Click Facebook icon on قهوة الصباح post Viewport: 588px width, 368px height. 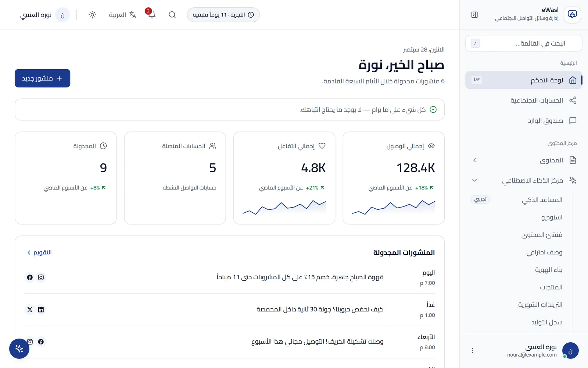(x=30, y=277)
